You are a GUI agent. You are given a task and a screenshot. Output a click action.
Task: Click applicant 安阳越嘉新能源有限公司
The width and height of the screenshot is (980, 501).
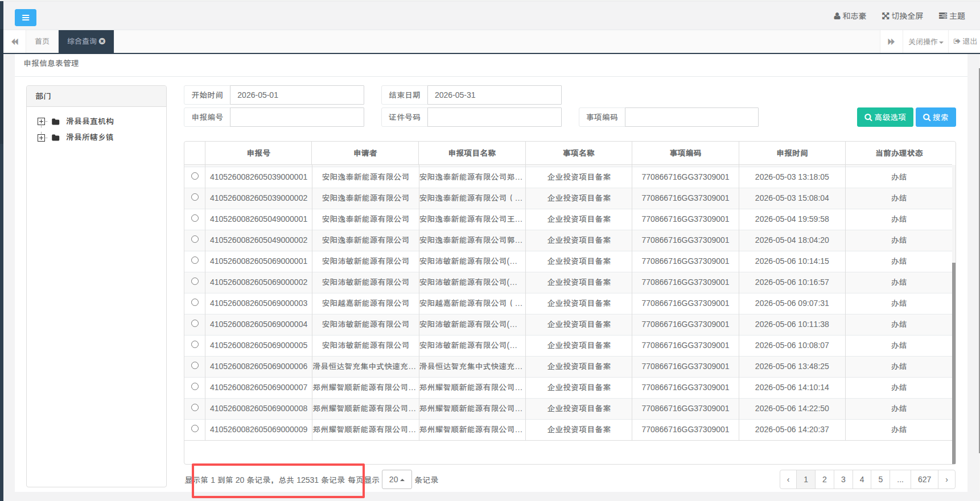click(365, 303)
